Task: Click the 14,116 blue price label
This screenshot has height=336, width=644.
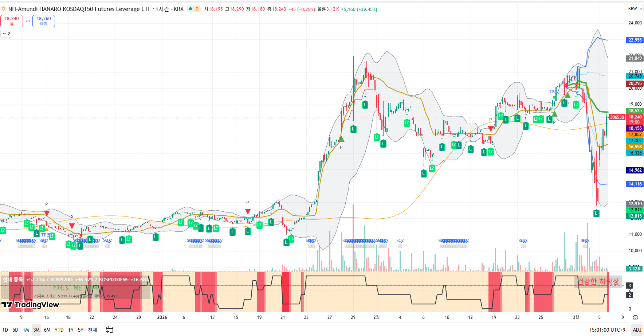Action: pyautogui.click(x=635, y=184)
